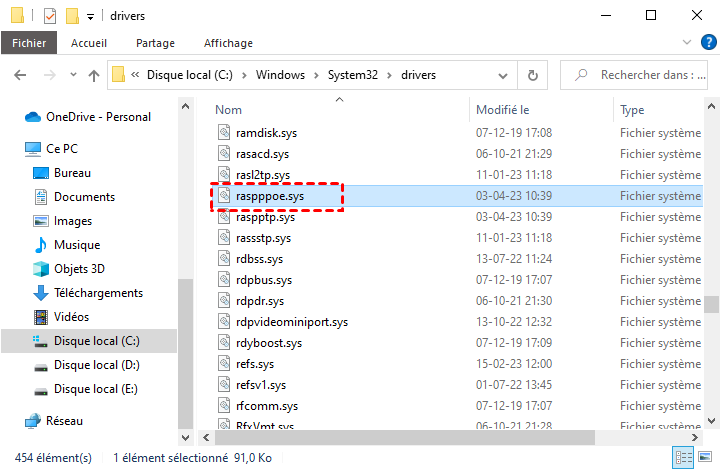
Task: Switch to the Affichage tab
Action: (228, 43)
